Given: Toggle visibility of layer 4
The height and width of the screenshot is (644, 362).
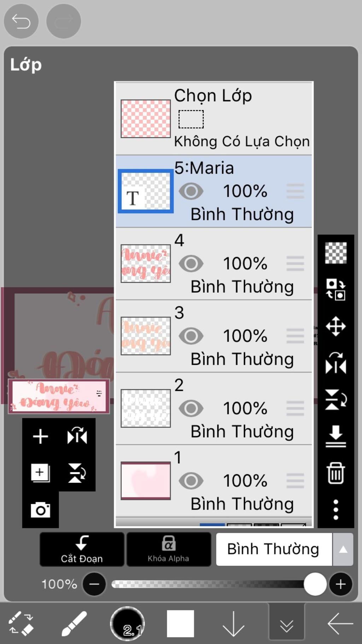Looking at the screenshot, I should (191, 264).
